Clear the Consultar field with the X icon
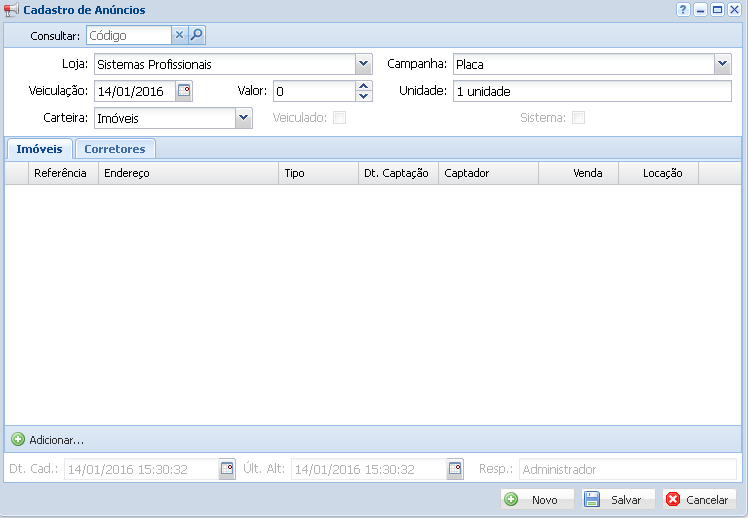Viewport: 748px width, 518px height. (x=180, y=35)
